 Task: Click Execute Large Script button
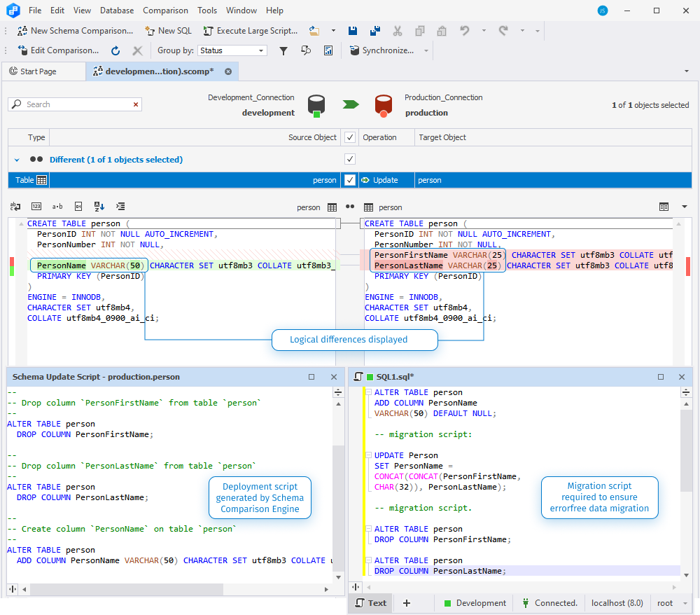click(251, 31)
